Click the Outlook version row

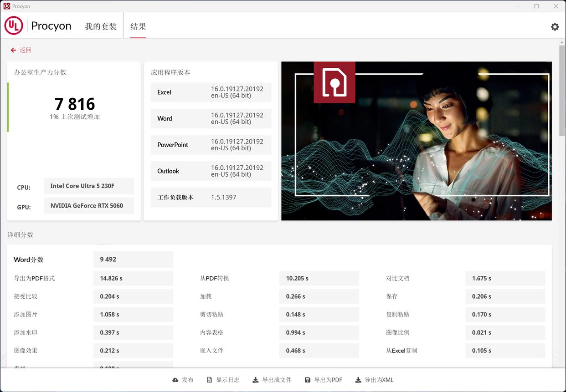tap(211, 171)
